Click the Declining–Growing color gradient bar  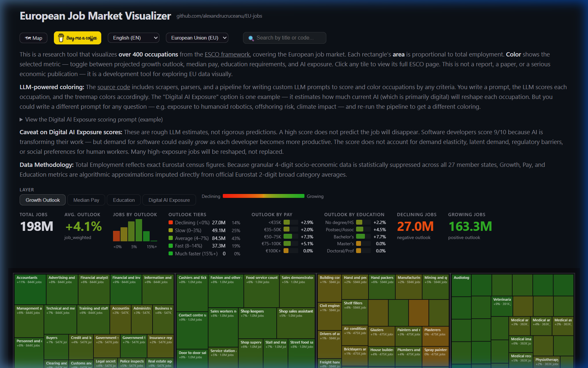point(263,196)
